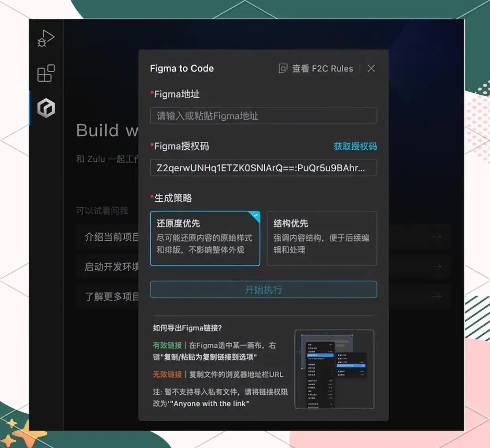Click the Figma地址 input field
Image resolution: width=490 pixels, height=448 pixels.
point(263,116)
